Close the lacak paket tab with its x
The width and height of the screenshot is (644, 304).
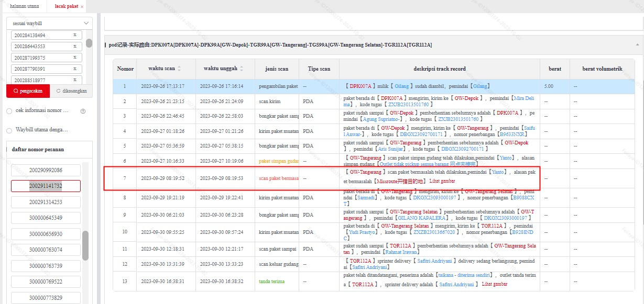coord(82,6)
